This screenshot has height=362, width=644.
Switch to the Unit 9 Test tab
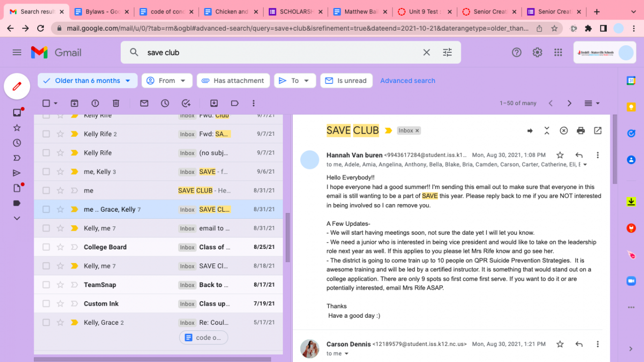(424, 12)
